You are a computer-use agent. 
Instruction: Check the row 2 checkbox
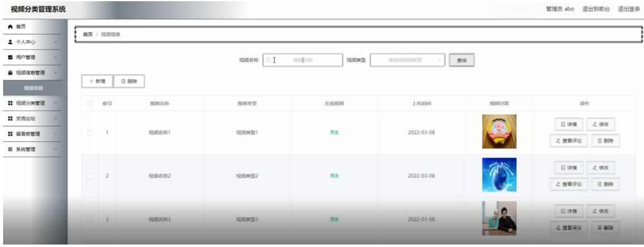point(90,176)
